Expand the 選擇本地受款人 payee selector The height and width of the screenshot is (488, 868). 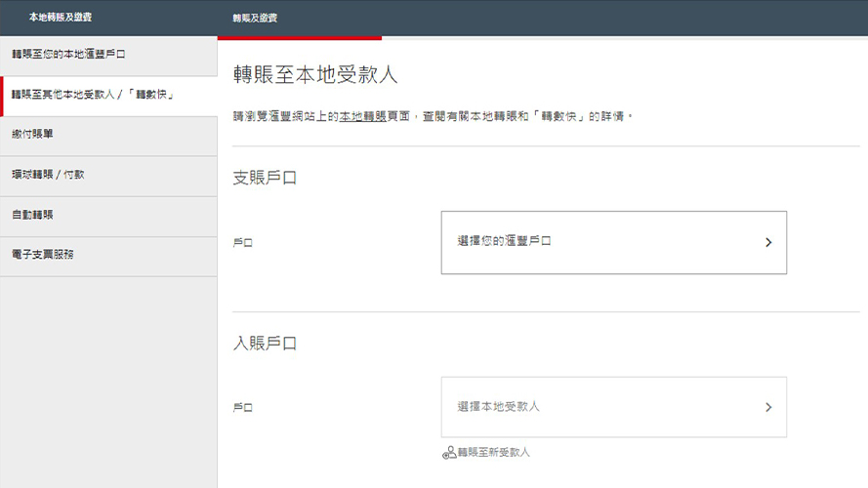tap(613, 407)
